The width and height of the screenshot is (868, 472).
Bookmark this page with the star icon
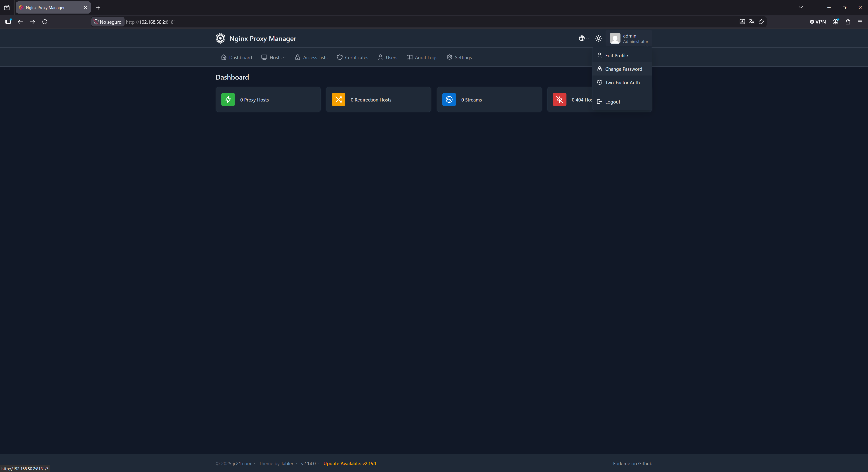click(x=761, y=22)
